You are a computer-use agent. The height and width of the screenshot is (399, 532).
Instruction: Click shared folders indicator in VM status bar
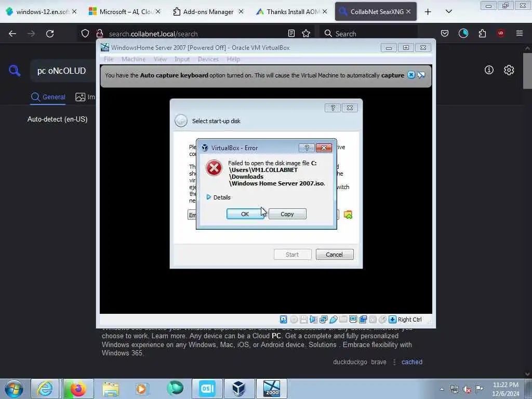[x=343, y=320]
